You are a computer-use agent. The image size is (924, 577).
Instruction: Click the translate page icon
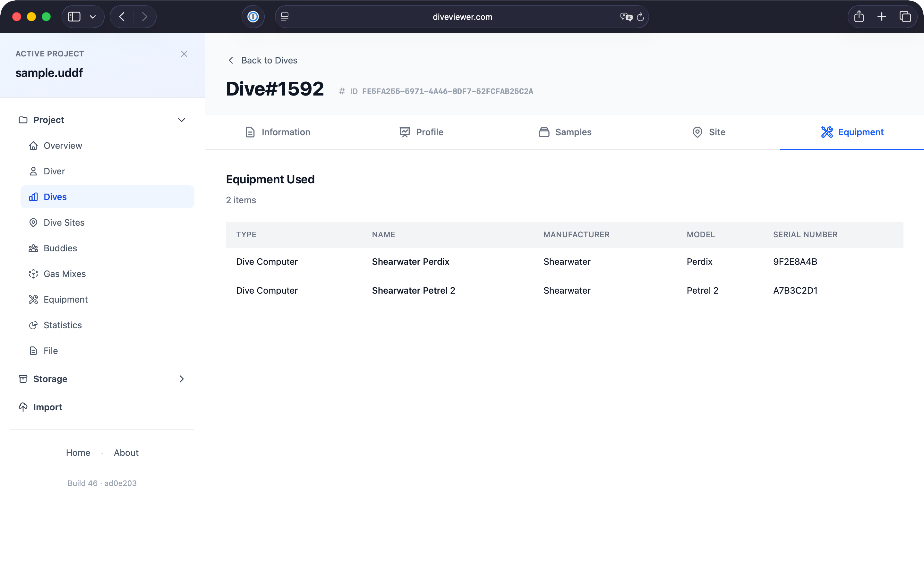coord(625,17)
